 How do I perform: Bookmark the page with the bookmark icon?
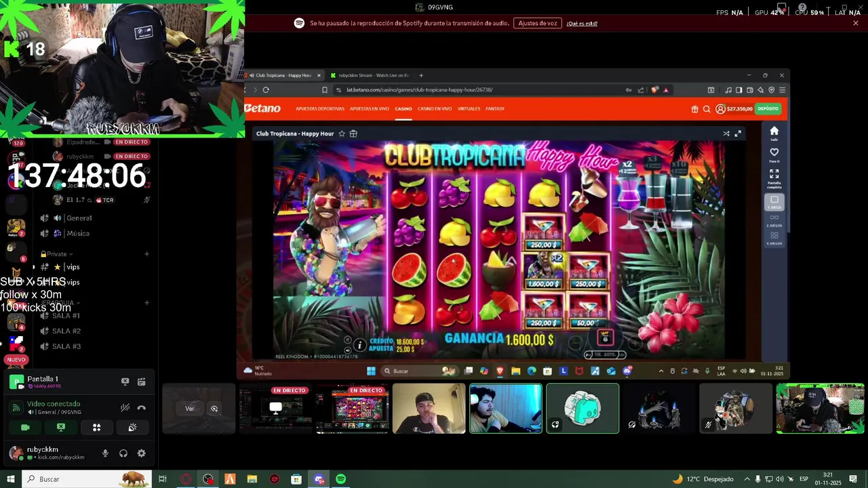(x=325, y=89)
